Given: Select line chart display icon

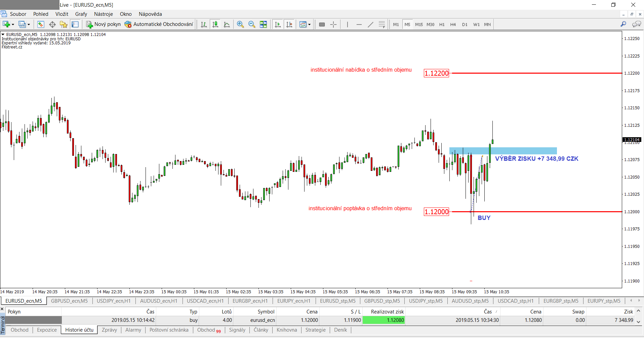Looking at the screenshot, I should pos(227,24).
